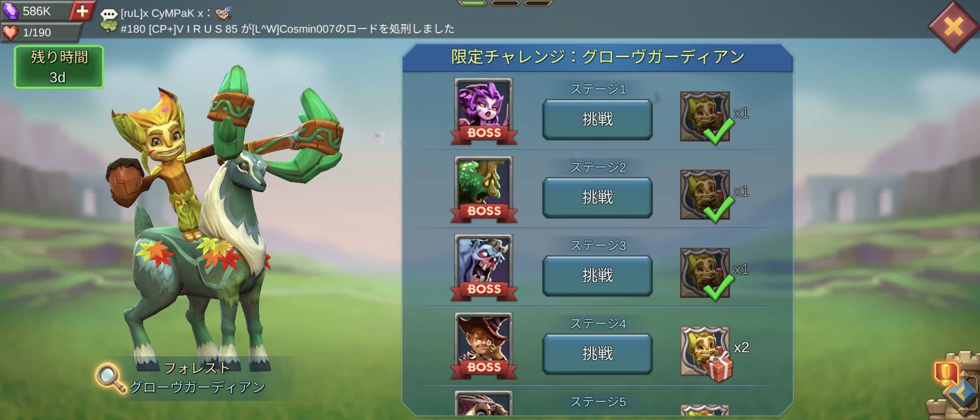
Task: Click the Stage 3 blue zombie boss portrait
Action: point(484,268)
